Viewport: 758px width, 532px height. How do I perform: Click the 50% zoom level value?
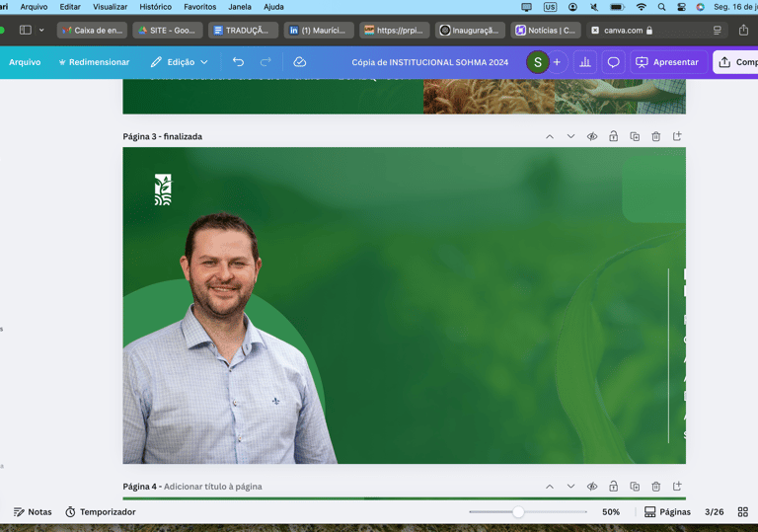611,511
